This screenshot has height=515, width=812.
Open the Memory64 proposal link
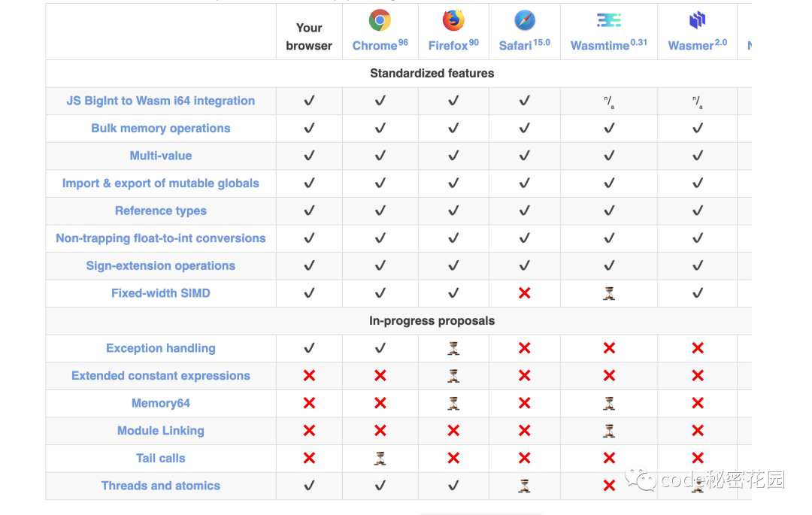tap(161, 403)
